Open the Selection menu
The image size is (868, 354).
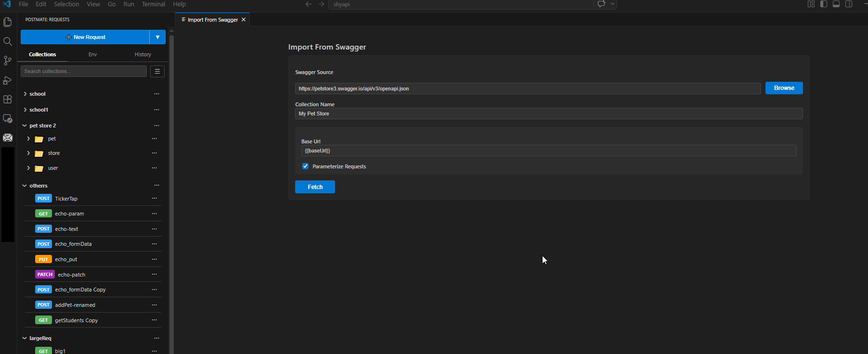pyautogui.click(x=66, y=4)
